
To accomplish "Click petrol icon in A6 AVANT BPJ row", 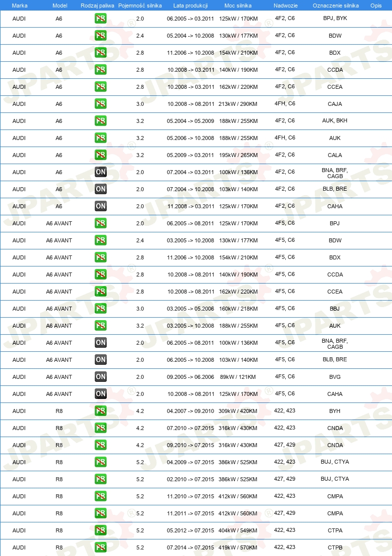I will pyautogui.click(x=101, y=223).
